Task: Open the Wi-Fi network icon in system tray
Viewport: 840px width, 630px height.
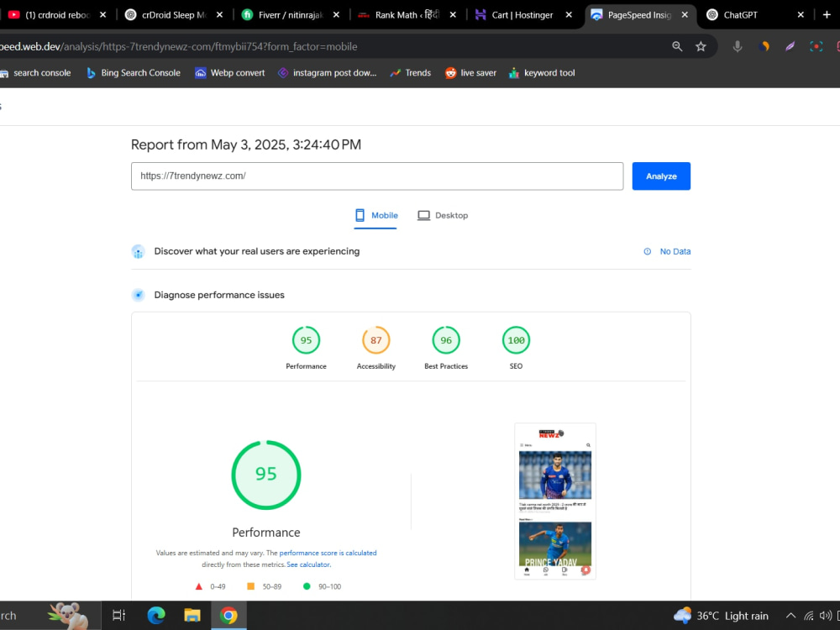Action: (808, 616)
